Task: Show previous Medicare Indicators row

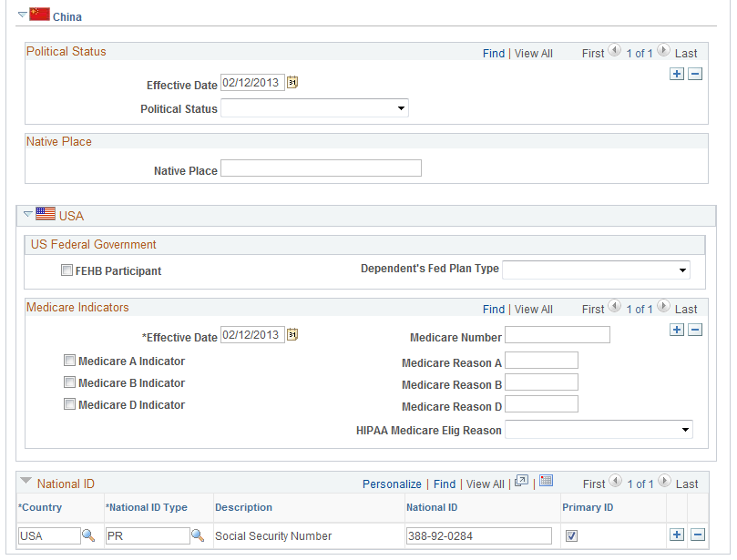Action: click(614, 306)
